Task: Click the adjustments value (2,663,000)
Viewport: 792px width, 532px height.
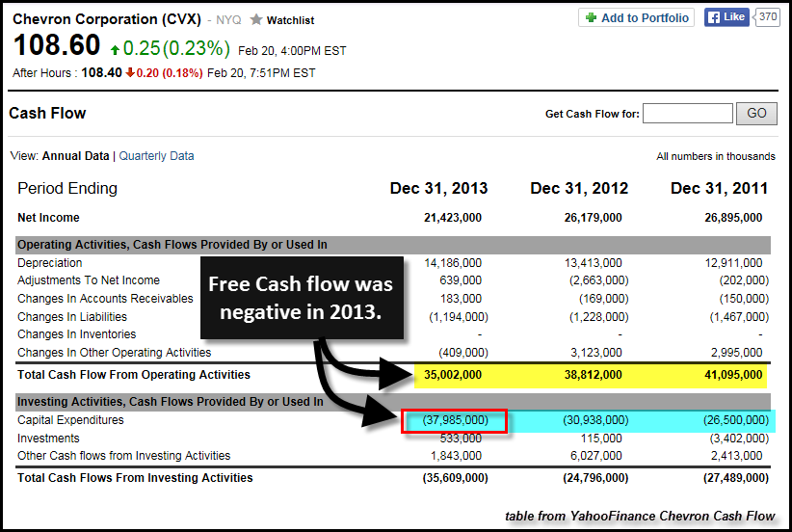Action: point(598,280)
